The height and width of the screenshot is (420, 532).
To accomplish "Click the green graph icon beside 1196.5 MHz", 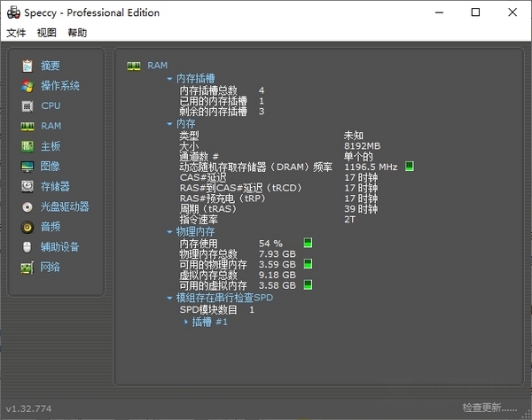I will click(x=410, y=167).
